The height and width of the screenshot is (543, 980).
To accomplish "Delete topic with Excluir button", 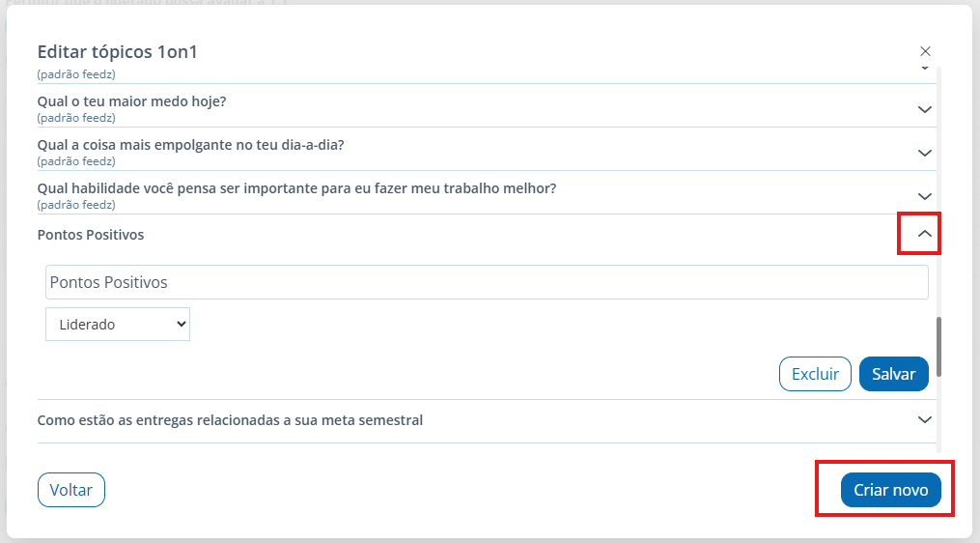I will pyautogui.click(x=815, y=374).
